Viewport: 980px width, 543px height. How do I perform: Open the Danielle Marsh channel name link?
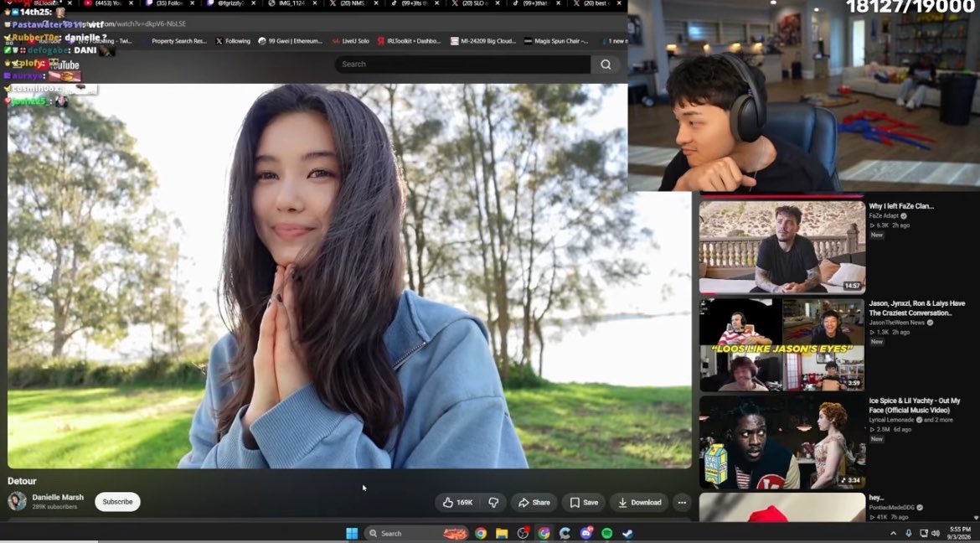point(58,498)
